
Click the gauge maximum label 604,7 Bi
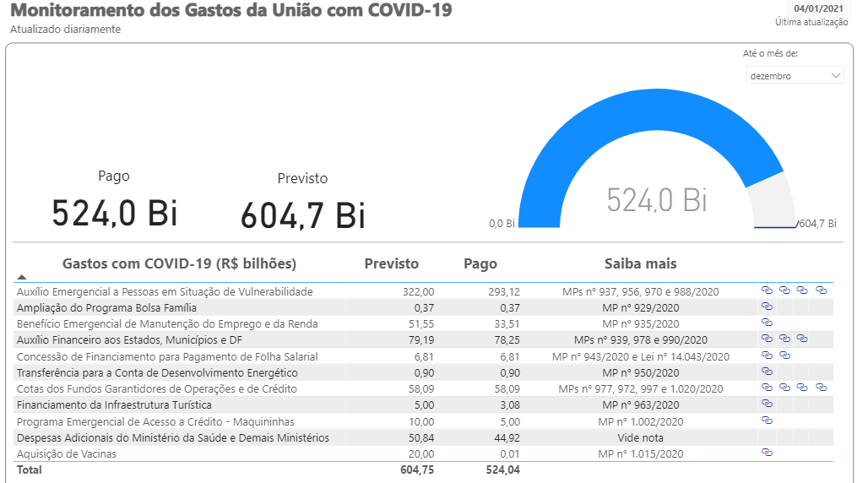tap(817, 223)
